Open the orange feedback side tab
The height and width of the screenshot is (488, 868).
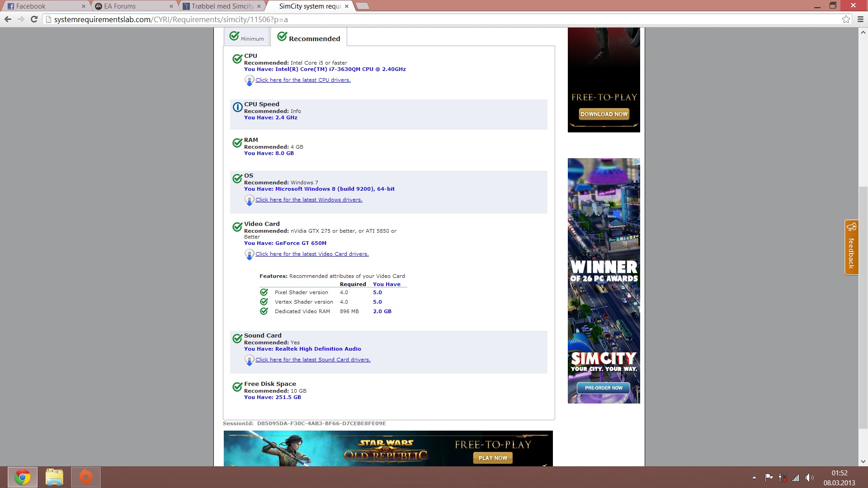click(851, 247)
